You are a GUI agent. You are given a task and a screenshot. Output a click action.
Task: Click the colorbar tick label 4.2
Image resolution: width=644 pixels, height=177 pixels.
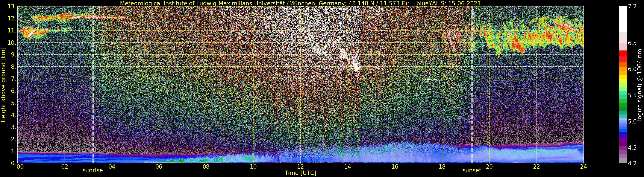click(x=632, y=163)
